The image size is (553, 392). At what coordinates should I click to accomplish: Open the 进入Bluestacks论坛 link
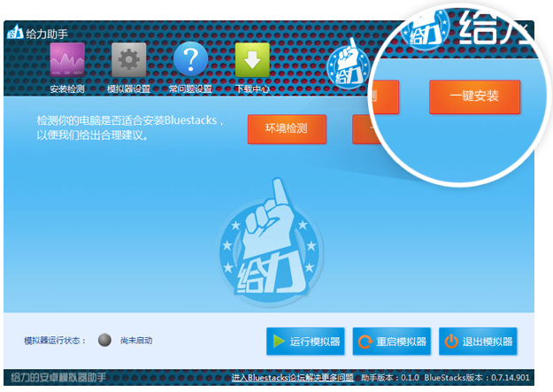click(293, 378)
